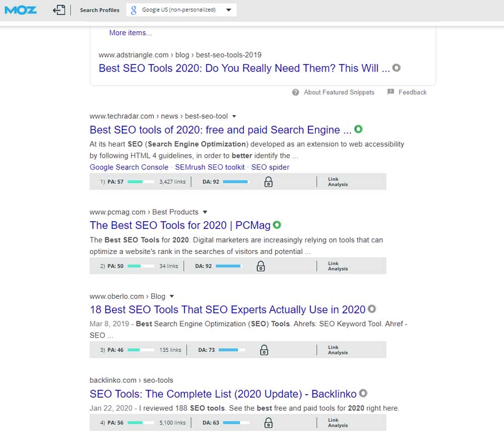Screen dimensions: 504x440
Task: Click the DA: 73 bar for oberlo
Action: click(231, 350)
